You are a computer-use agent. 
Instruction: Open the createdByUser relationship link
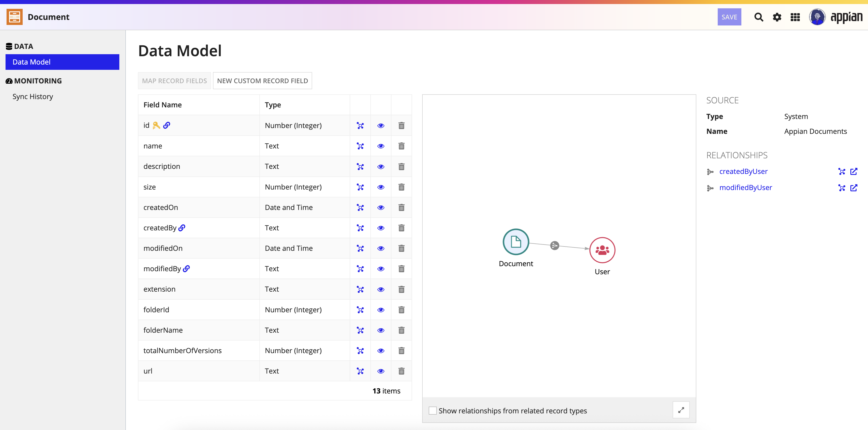point(743,171)
